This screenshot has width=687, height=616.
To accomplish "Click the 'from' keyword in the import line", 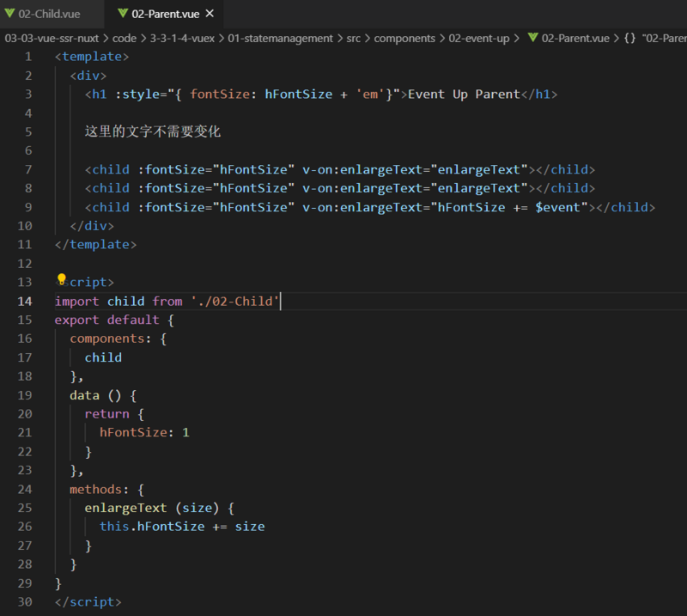I will [167, 302].
